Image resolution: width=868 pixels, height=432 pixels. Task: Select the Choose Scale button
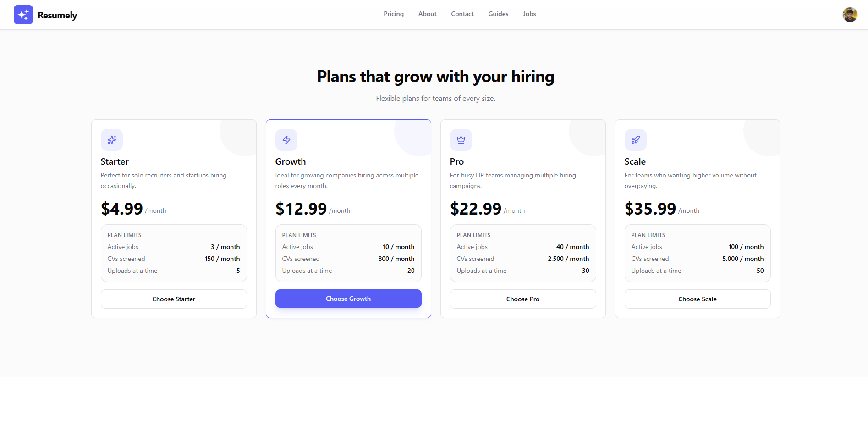[x=698, y=299]
